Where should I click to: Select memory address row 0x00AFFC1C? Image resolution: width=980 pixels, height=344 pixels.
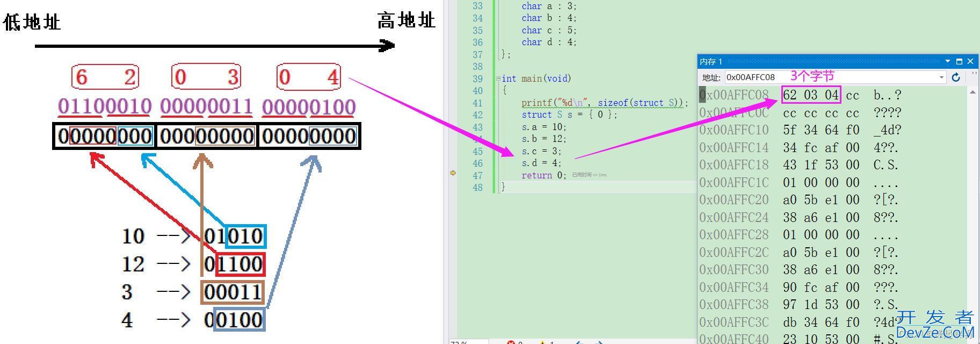click(734, 182)
